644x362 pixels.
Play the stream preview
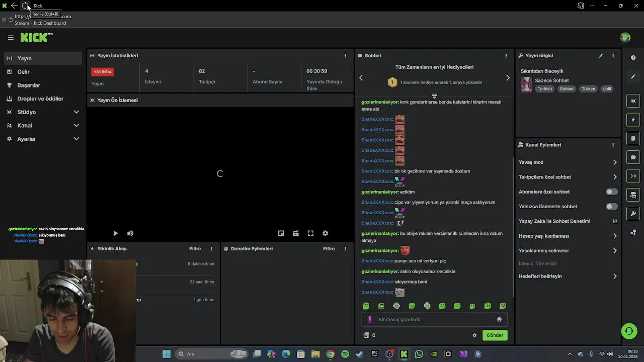click(x=115, y=233)
